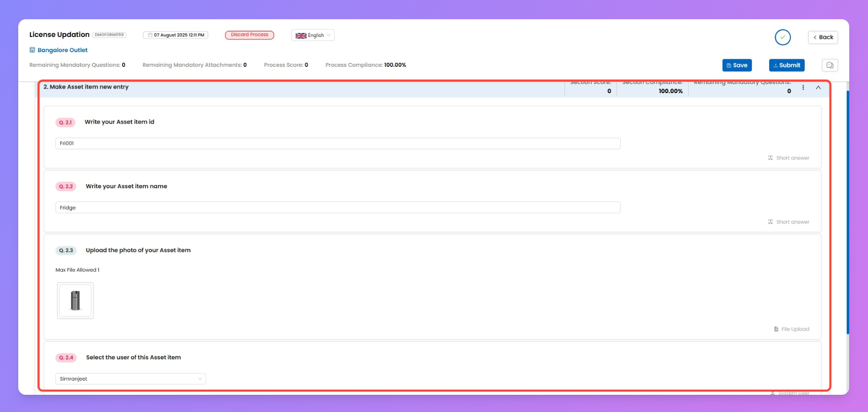Click the Short answer icon in Q. 2.1
Screen dimensions: 868x412
click(770, 158)
